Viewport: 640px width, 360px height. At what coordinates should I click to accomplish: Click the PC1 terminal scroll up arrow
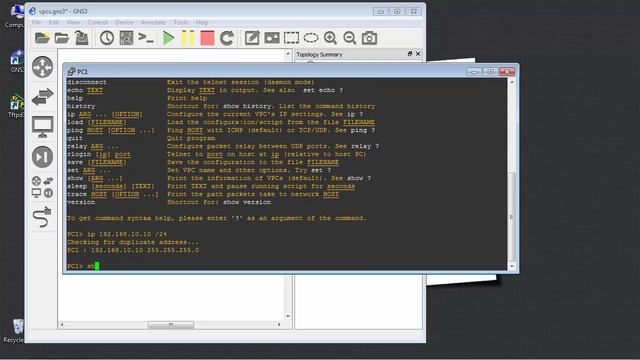coord(512,82)
